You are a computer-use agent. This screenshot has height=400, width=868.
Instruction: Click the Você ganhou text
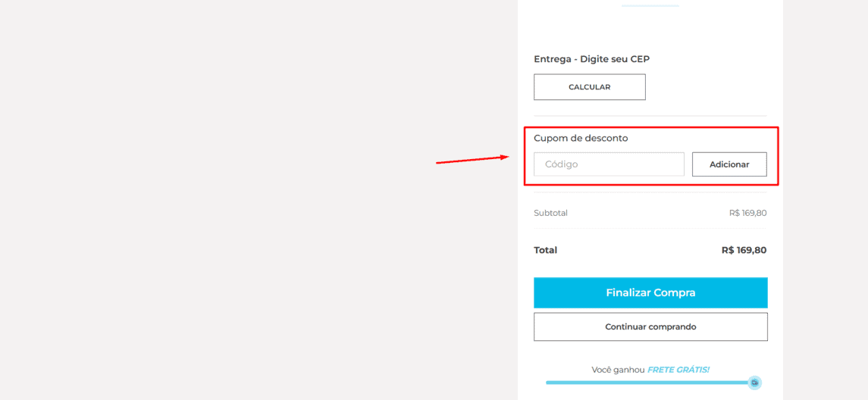tap(619, 369)
